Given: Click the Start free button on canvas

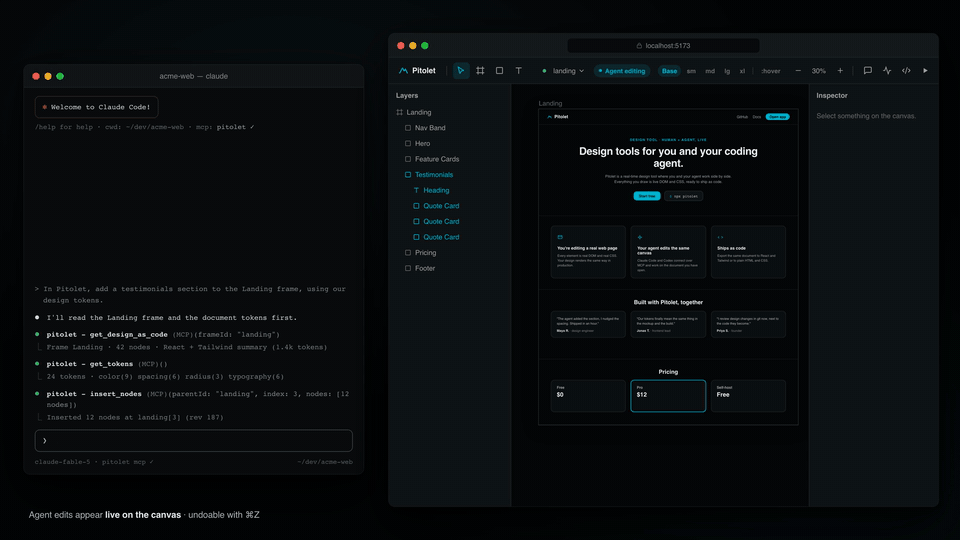Looking at the screenshot, I should 647,196.
